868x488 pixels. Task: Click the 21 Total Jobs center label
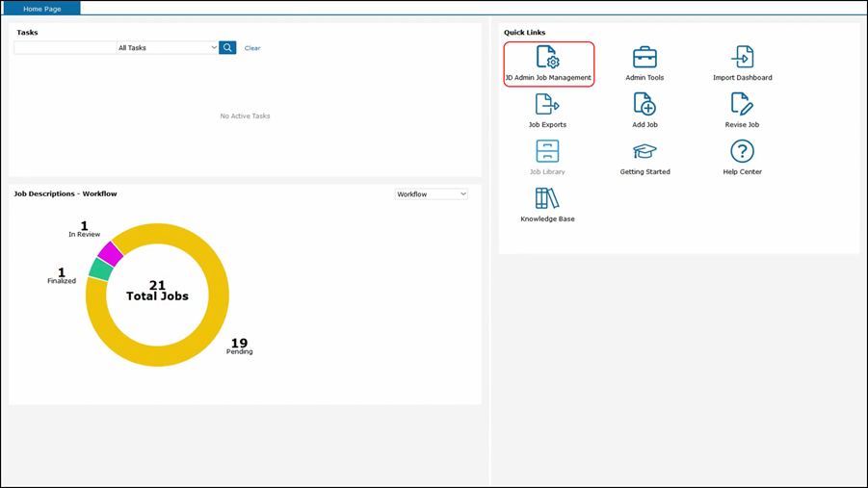(157, 291)
